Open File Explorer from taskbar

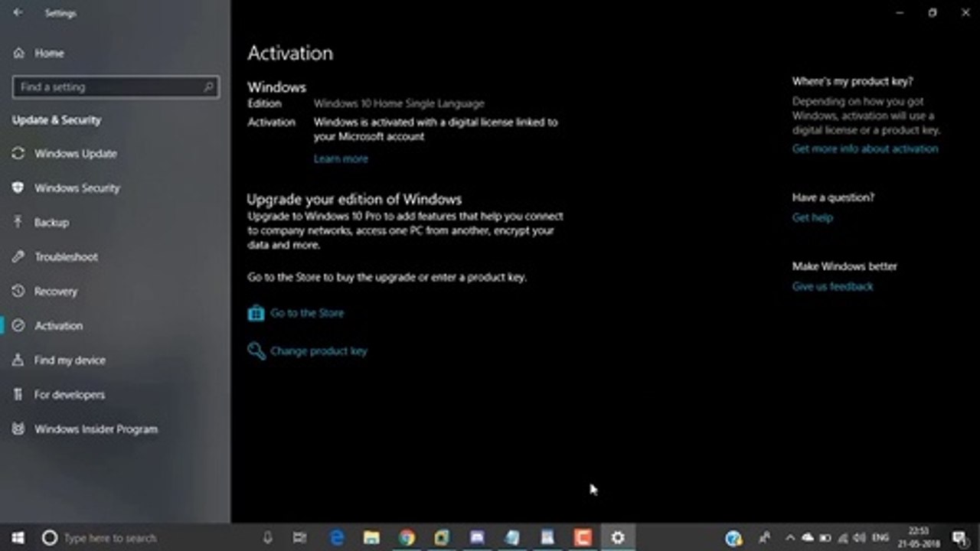point(371,538)
